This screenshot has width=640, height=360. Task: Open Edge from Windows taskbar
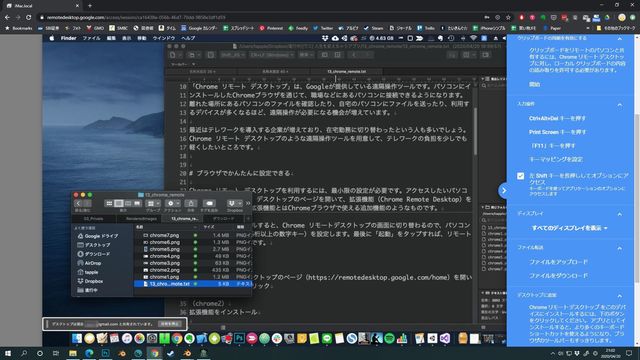pyautogui.click(x=89, y=353)
